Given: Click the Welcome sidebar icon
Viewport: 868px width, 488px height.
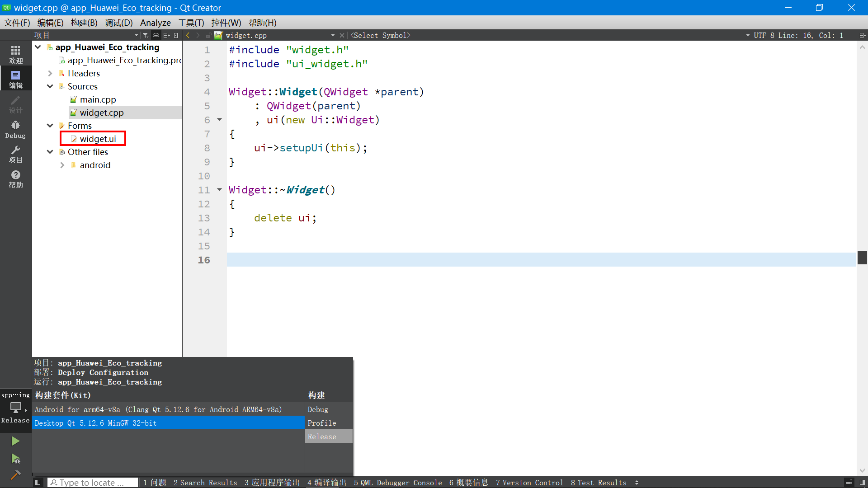Looking at the screenshot, I should (x=16, y=54).
